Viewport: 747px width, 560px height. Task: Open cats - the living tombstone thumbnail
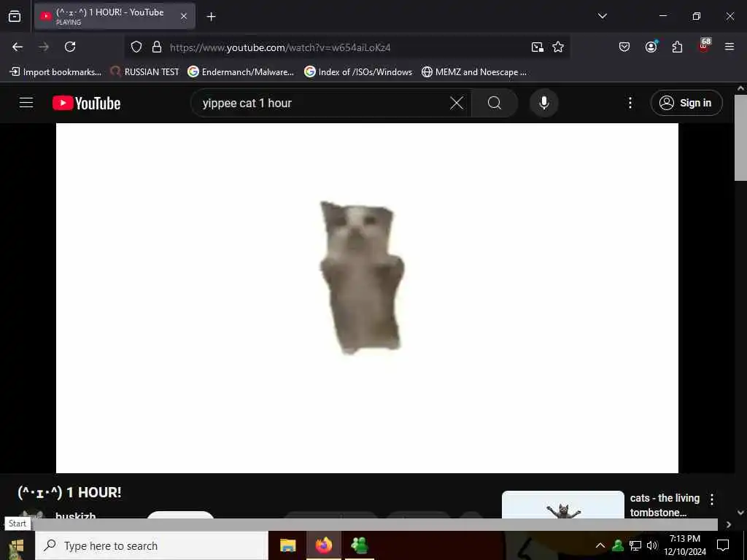pyautogui.click(x=563, y=505)
